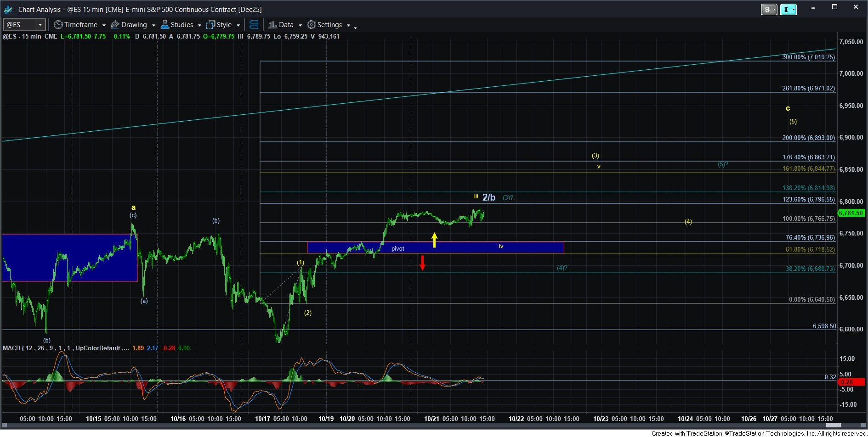868x437 pixels.
Task: Open the Settings menu
Action: (x=329, y=25)
